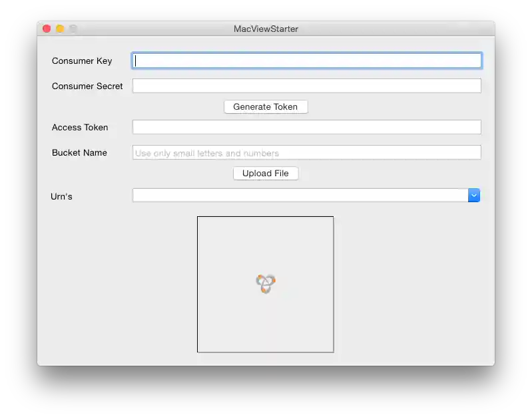Close the MacViewStarter window with red button
Viewport: 532px width, 419px height.
coord(47,29)
